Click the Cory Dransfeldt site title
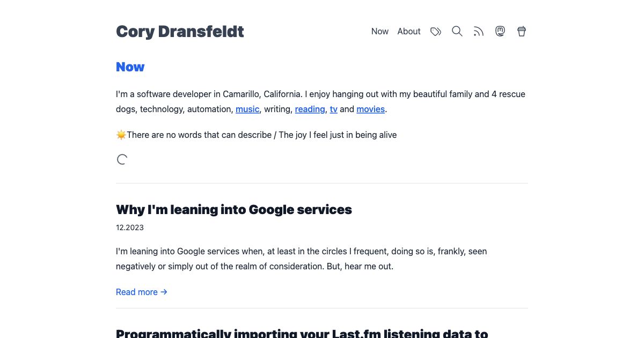 [180, 32]
